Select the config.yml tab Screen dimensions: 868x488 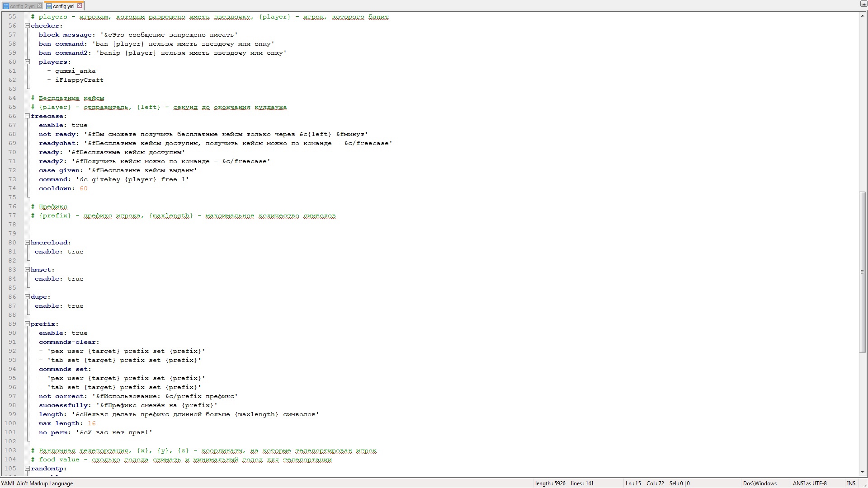click(63, 6)
